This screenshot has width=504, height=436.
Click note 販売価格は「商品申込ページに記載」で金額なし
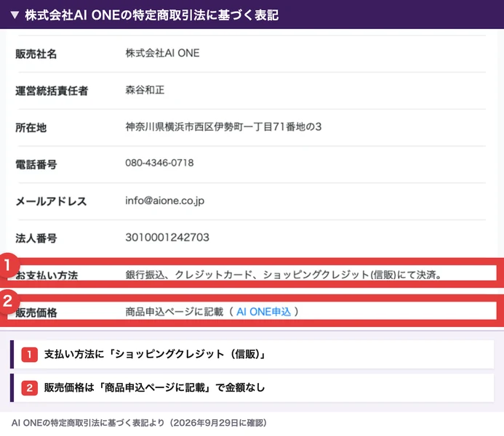[x=154, y=387]
